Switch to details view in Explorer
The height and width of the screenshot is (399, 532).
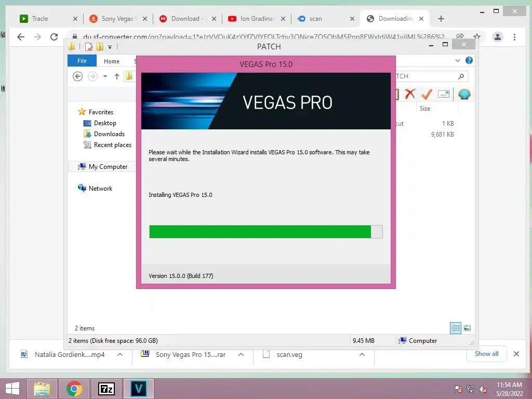456,328
